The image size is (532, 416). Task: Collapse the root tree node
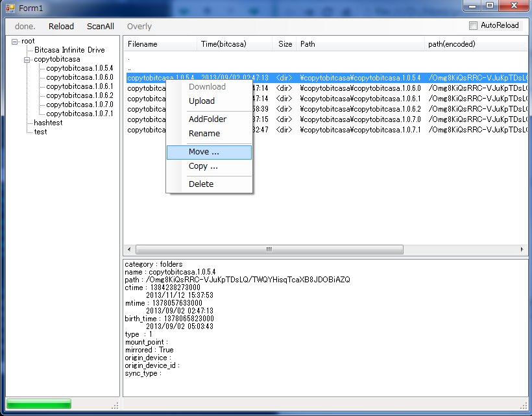[x=15, y=41]
